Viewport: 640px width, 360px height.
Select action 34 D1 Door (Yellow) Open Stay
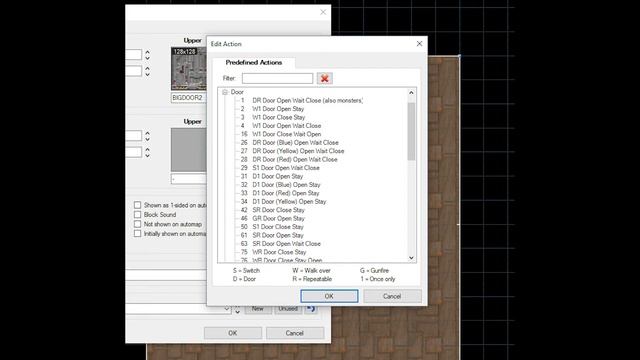283,202
